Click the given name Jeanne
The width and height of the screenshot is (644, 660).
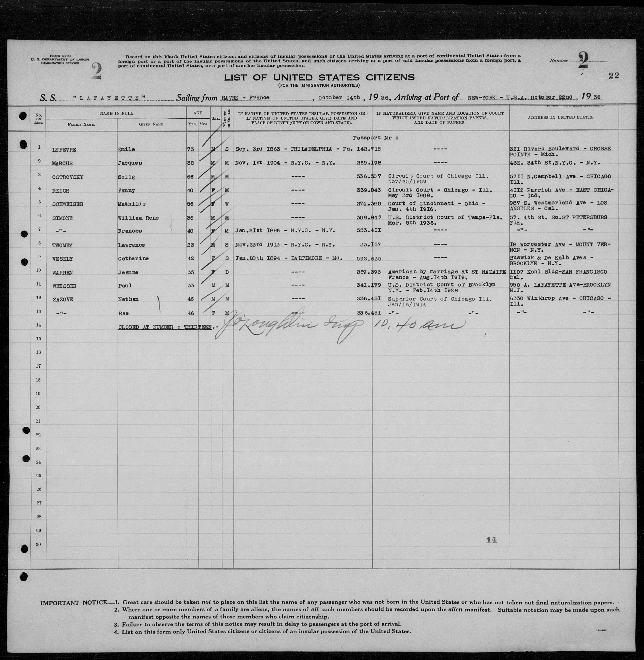click(x=128, y=273)
